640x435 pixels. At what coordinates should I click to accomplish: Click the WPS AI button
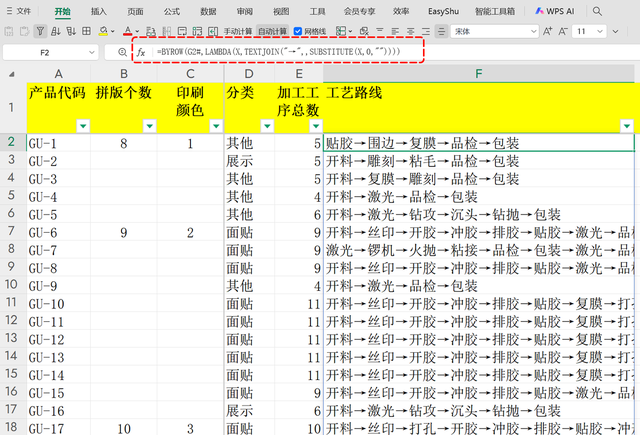[x=555, y=11]
